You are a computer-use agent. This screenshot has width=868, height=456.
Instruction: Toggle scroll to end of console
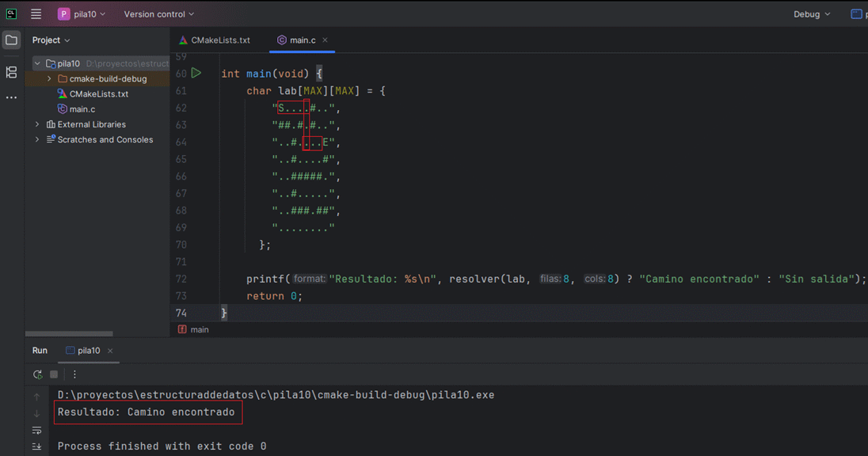[x=36, y=447]
